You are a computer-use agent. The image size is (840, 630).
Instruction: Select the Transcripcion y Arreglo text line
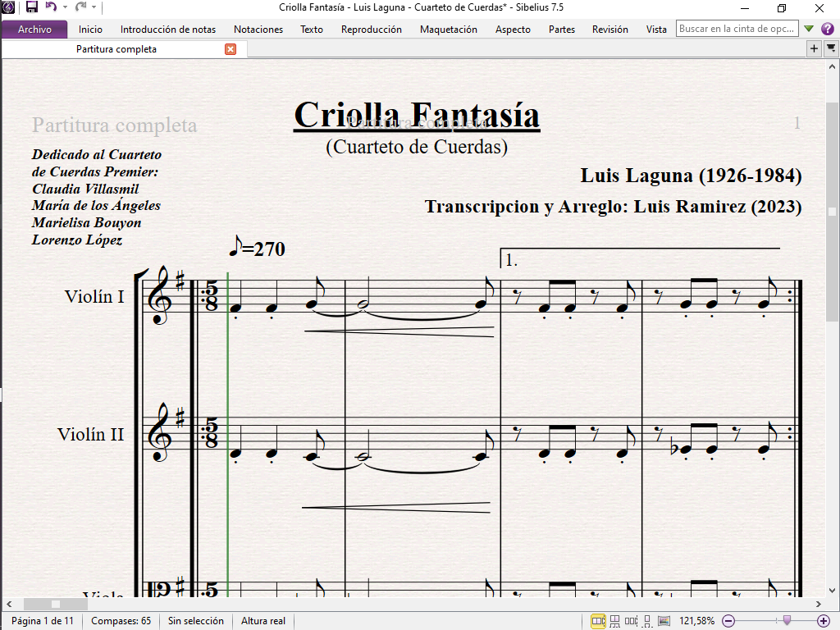point(614,207)
